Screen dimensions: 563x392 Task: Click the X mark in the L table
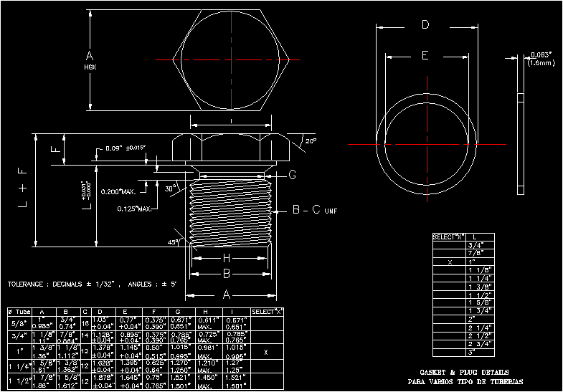pos(449,263)
